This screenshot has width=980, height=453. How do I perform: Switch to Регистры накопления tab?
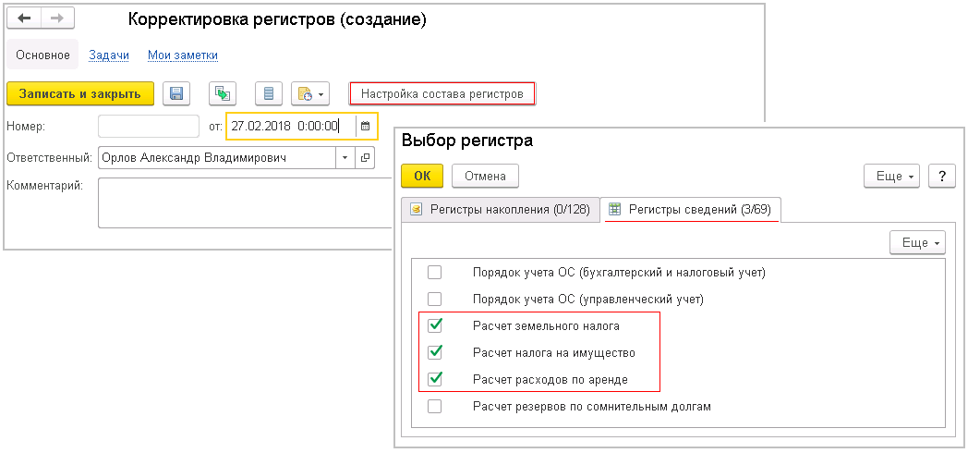[498, 209]
